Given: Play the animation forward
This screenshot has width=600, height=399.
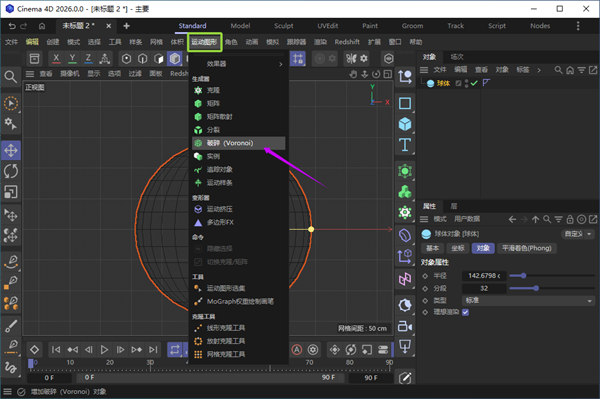Looking at the screenshot, I should click(104, 350).
